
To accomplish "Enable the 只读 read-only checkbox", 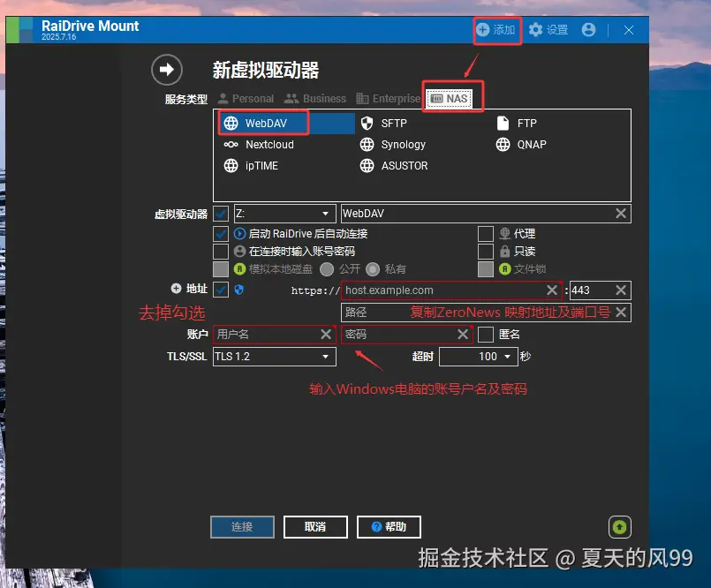I will click(486, 251).
